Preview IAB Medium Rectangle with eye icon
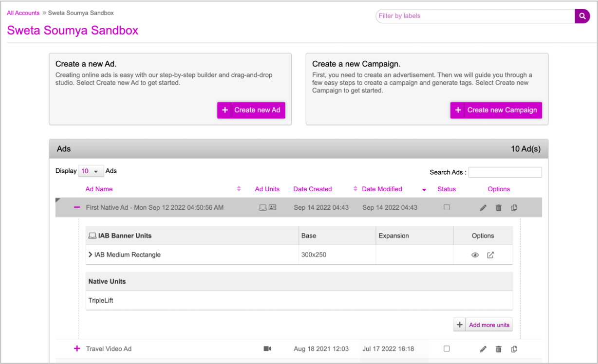Viewport: 598px width, 364px height. point(475,255)
